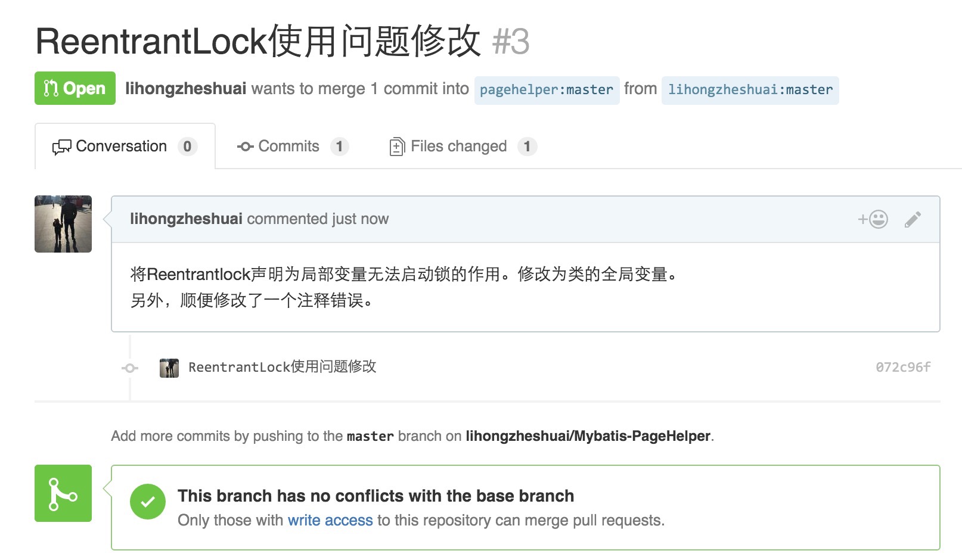Click the pagehelper:master base branch label
This screenshot has height=560, width=962.
tap(547, 90)
